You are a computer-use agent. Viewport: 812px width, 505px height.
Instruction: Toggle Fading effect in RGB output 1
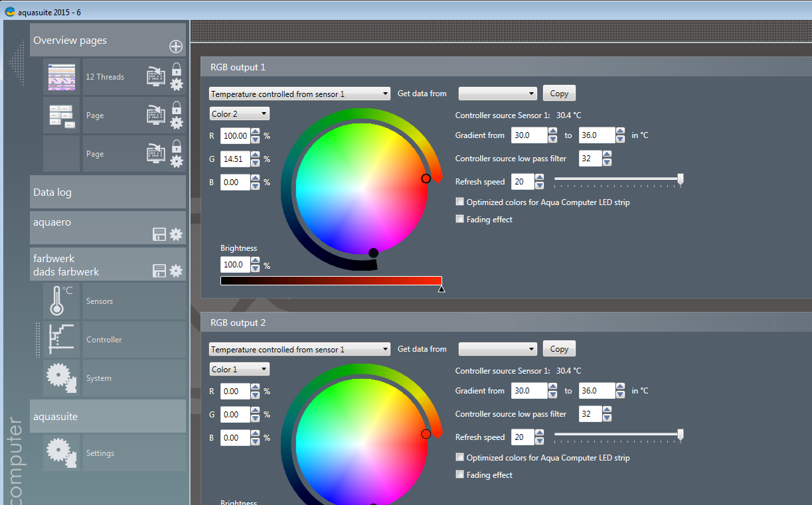coord(459,220)
